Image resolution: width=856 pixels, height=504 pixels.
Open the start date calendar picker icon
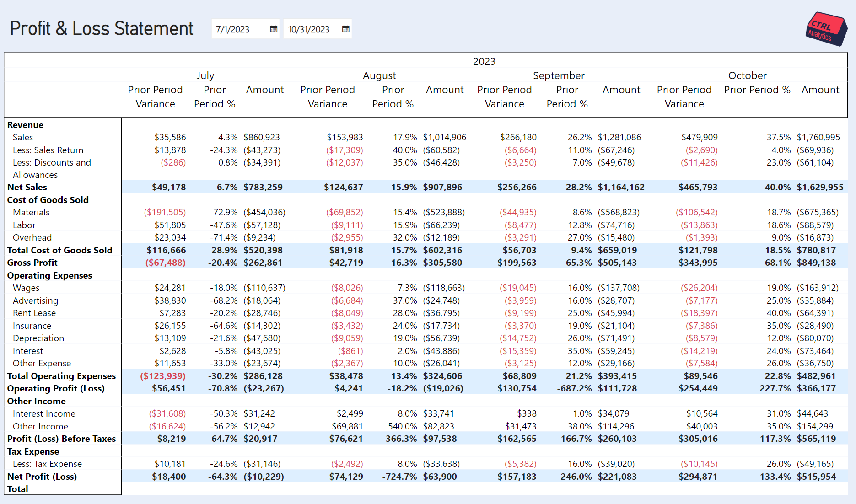274,29
